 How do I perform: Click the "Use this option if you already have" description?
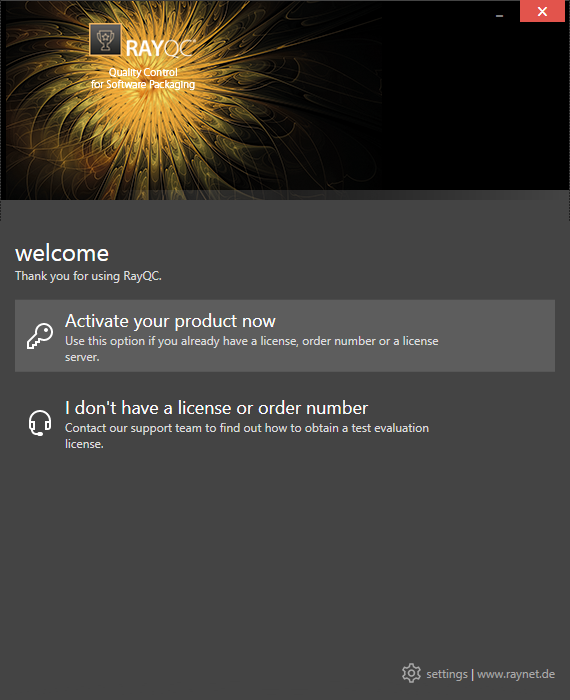252,349
